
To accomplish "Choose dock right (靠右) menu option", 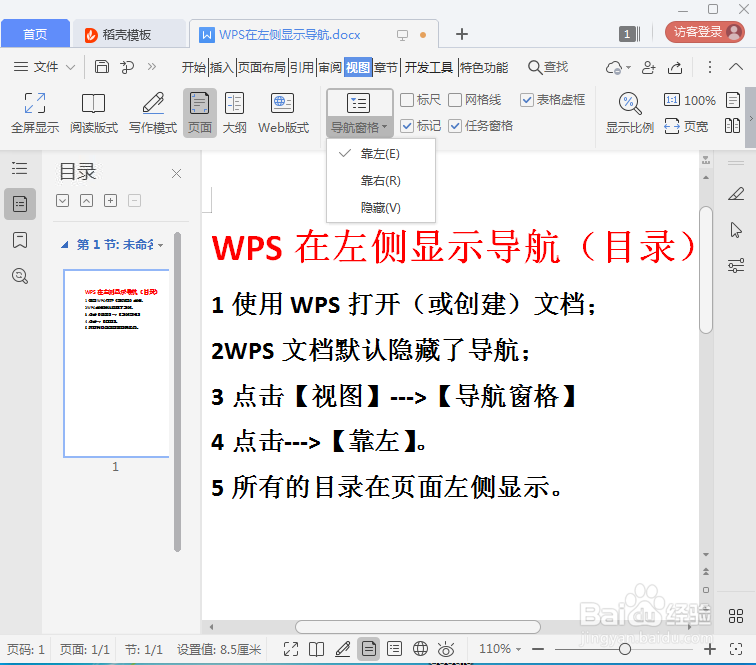I will [380, 181].
